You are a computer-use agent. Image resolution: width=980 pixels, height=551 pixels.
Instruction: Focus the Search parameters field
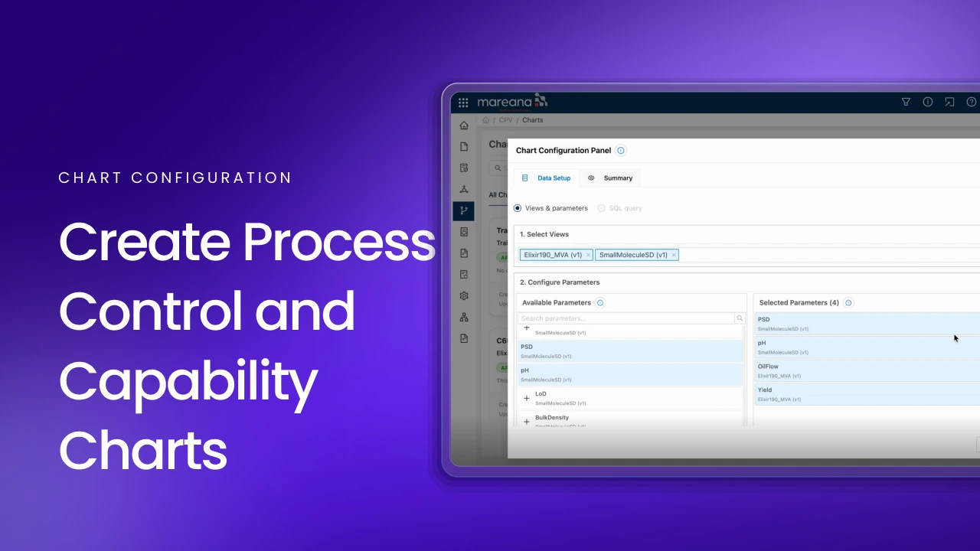click(x=626, y=318)
